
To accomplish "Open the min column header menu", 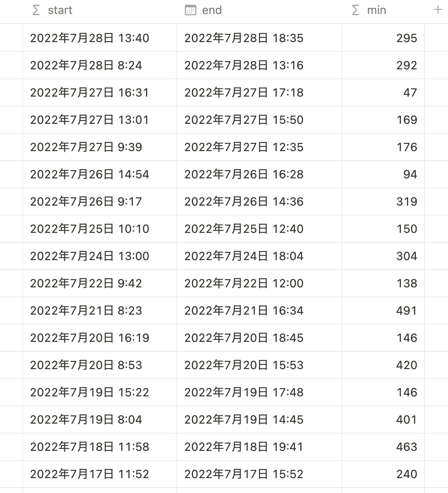I will click(383, 10).
